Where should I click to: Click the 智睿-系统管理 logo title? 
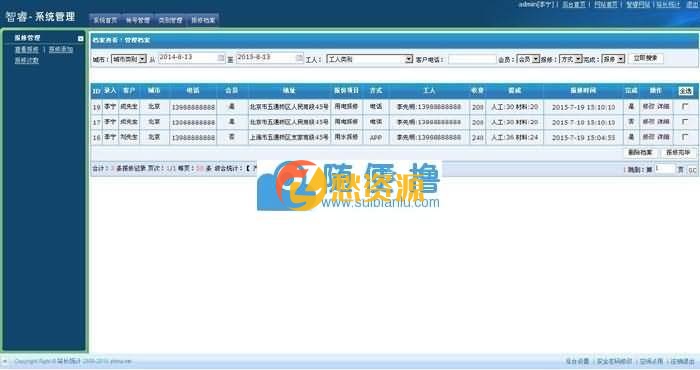(x=40, y=17)
